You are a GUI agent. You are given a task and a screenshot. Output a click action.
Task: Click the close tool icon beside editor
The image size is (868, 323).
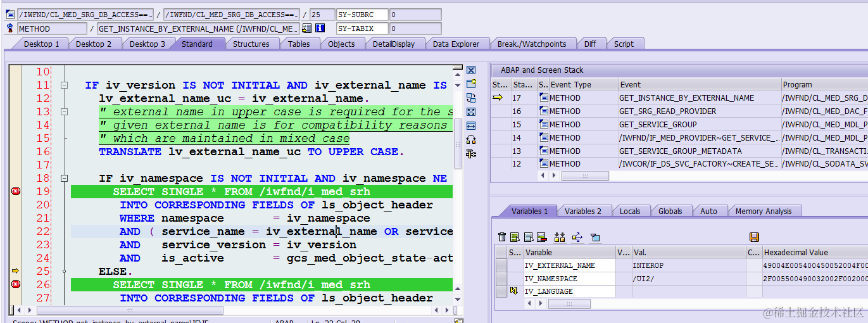click(x=471, y=70)
